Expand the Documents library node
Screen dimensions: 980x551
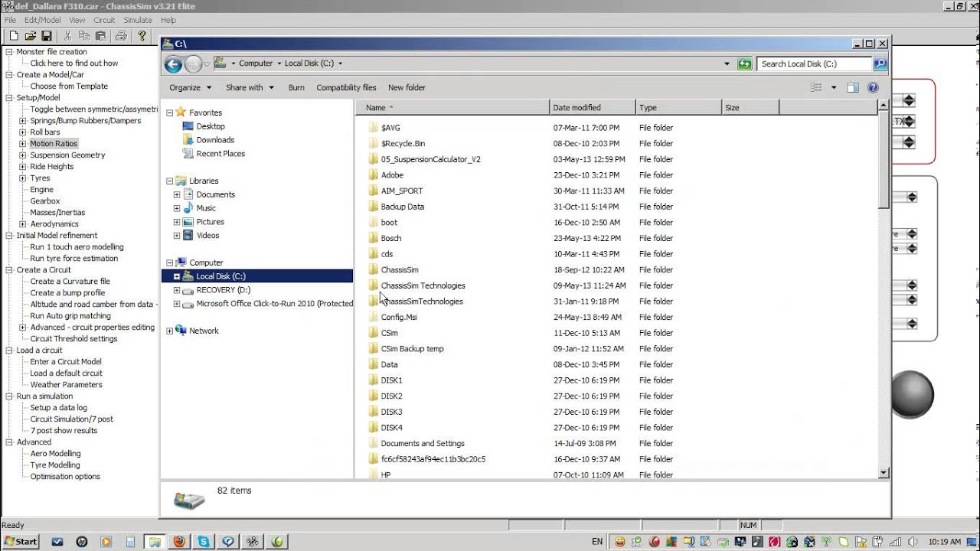[x=177, y=194]
